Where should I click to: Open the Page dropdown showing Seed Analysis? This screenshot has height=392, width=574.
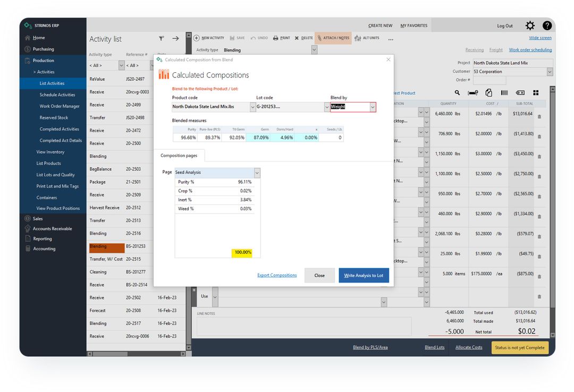[256, 173]
